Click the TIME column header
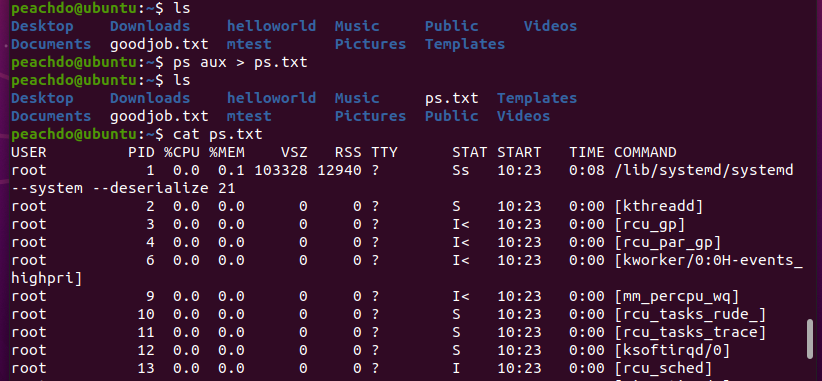This screenshot has height=381, width=822. 587,153
